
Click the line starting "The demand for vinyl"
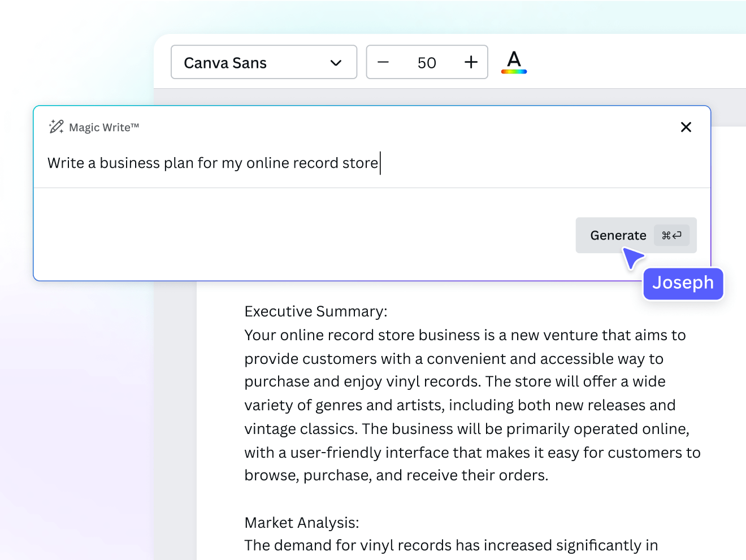tap(451, 545)
